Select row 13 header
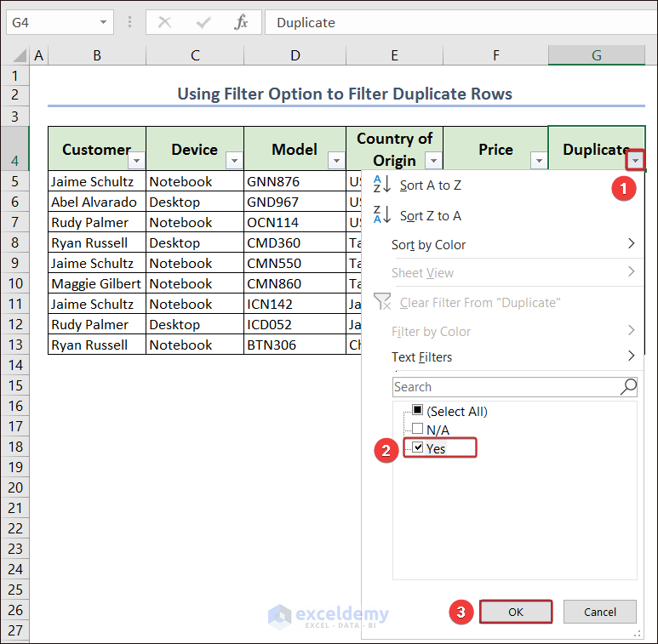This screenshot has height=644, width=658. 15,345
